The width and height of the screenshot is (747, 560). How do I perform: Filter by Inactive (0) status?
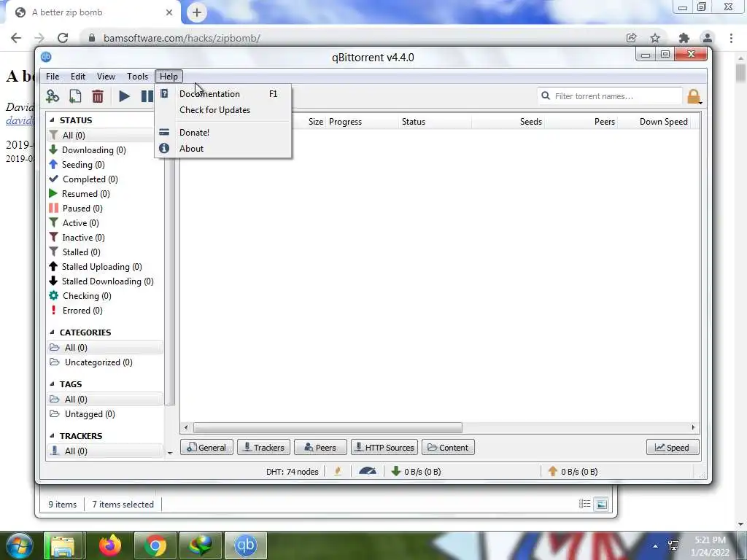105,238
